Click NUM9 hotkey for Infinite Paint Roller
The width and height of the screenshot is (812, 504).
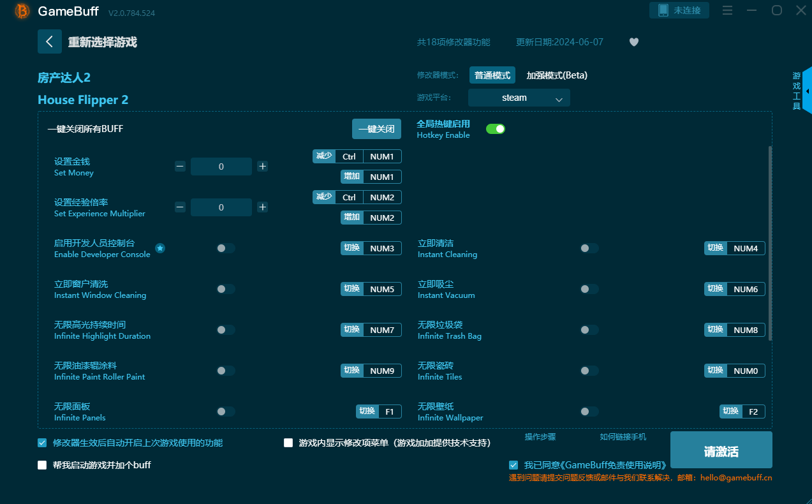tap(382, 371)
